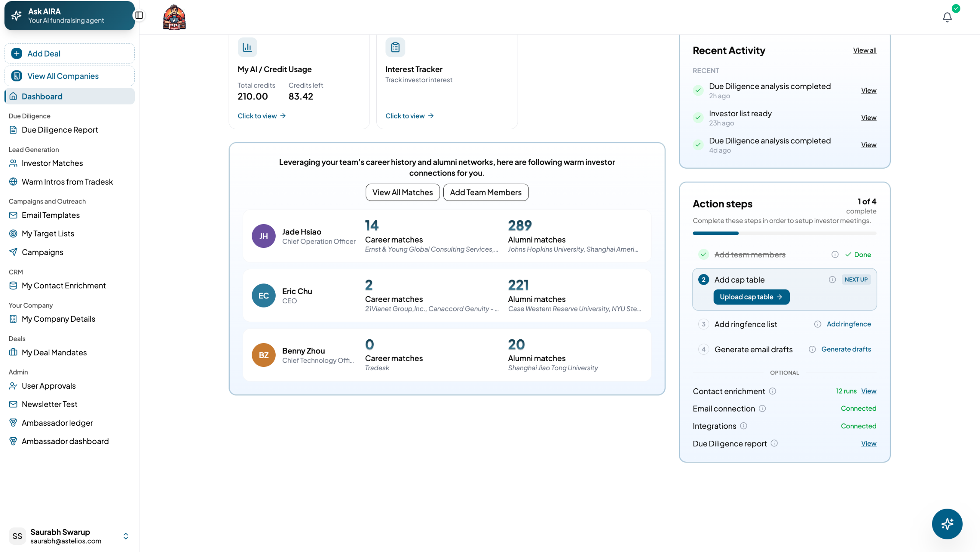The width and height of the screenshot is (980, 552).
Task: Click the NEXT UP badge
Action: click(856, 280)
